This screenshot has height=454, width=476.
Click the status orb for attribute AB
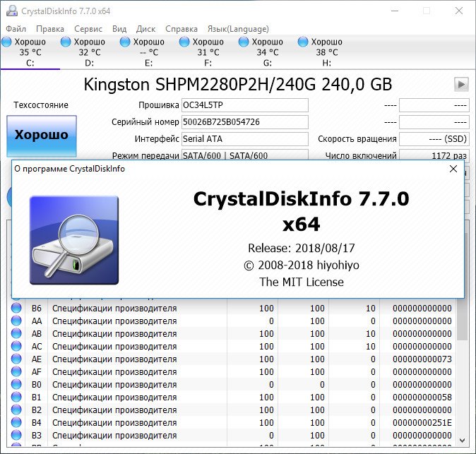[16, 333]
